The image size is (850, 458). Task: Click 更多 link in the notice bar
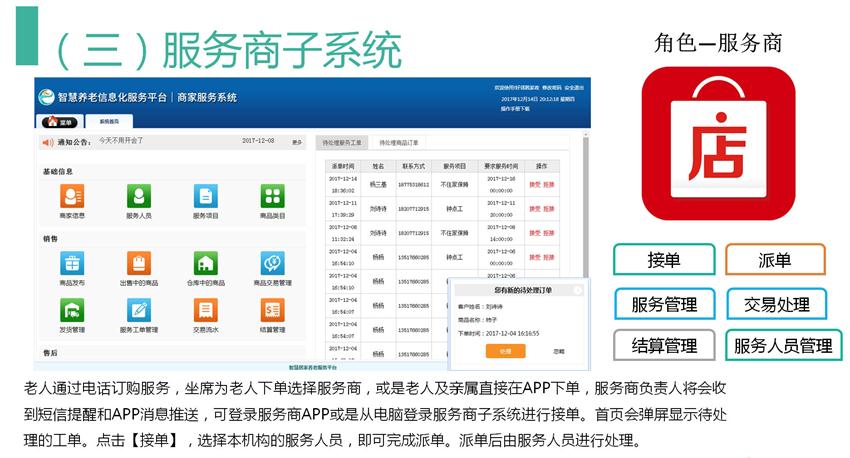296,142
